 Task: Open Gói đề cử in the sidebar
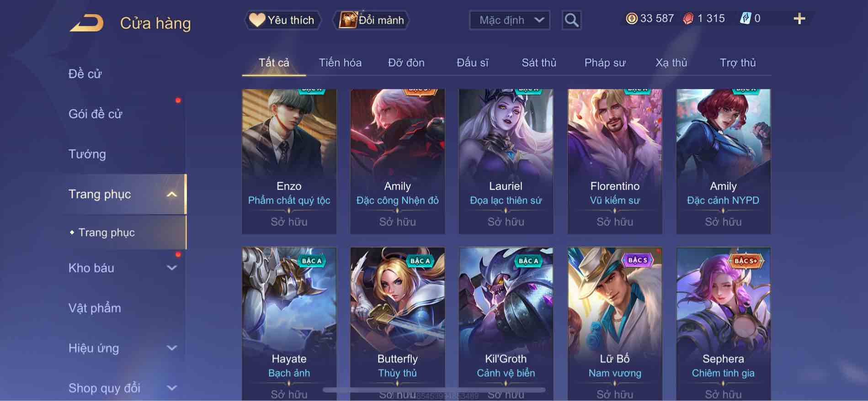96,114
